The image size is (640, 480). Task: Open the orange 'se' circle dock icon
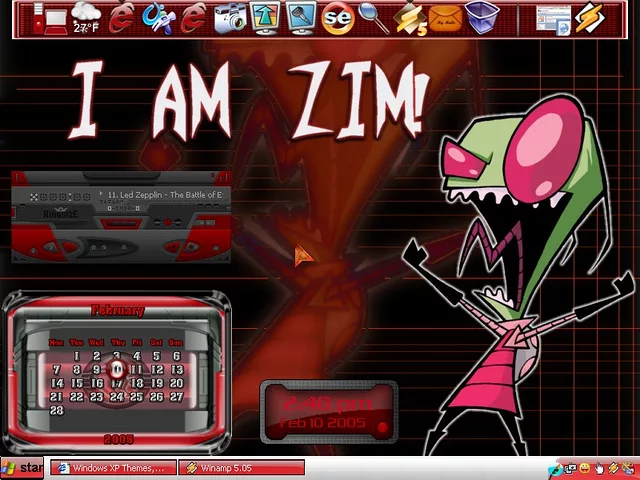point(337,18)
